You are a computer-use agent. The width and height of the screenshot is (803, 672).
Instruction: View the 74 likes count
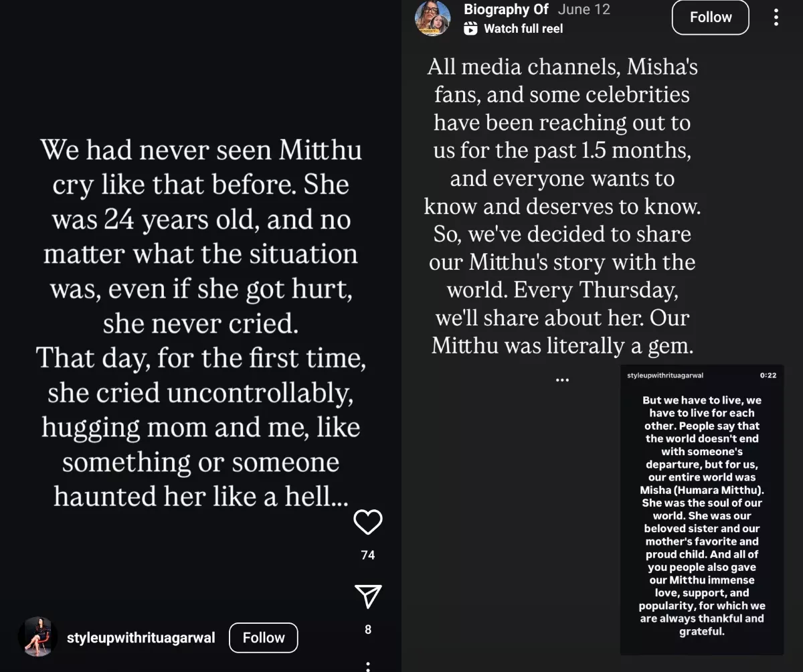367,555
